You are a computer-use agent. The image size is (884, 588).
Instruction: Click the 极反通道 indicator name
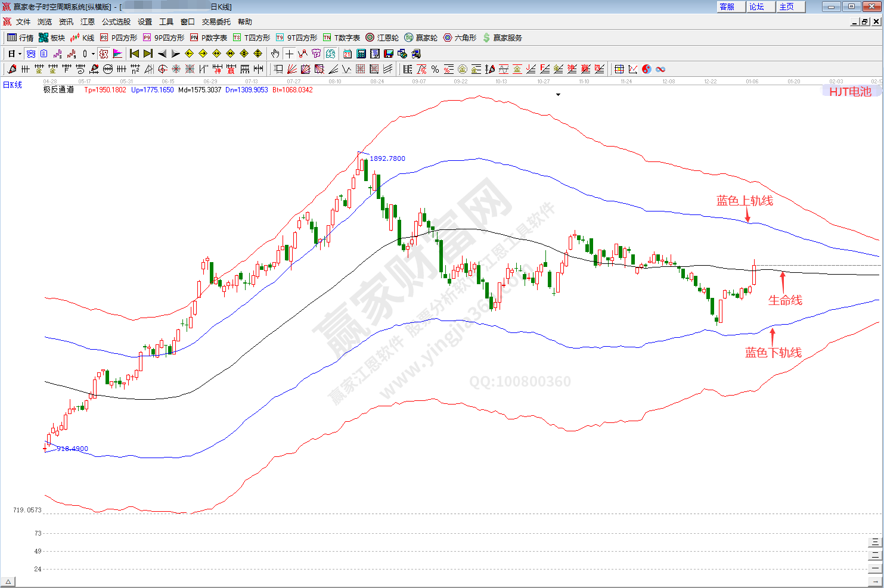tap(58, 90)
